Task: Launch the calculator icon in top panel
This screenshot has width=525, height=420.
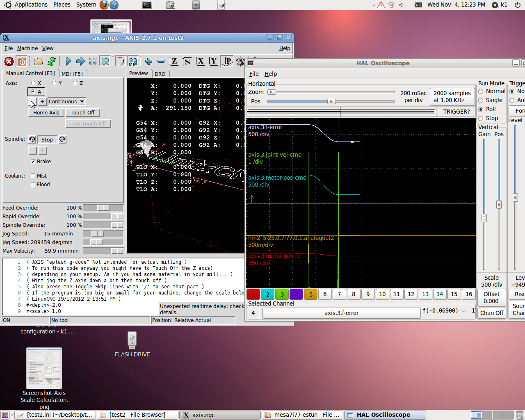Action: pyautogui.click(x=196, y=5)
